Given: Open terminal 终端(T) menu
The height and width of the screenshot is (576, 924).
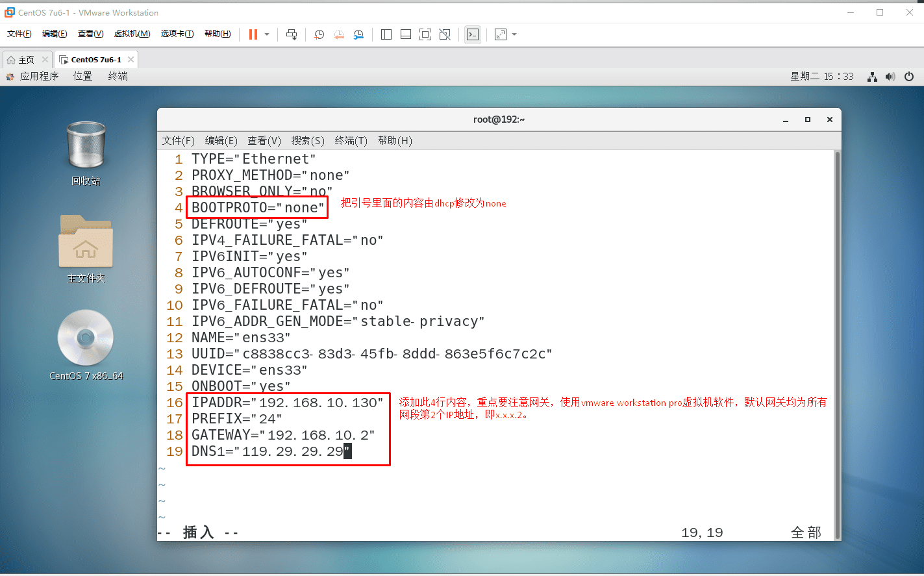Looking at the screenshot, I should point(351,141).
